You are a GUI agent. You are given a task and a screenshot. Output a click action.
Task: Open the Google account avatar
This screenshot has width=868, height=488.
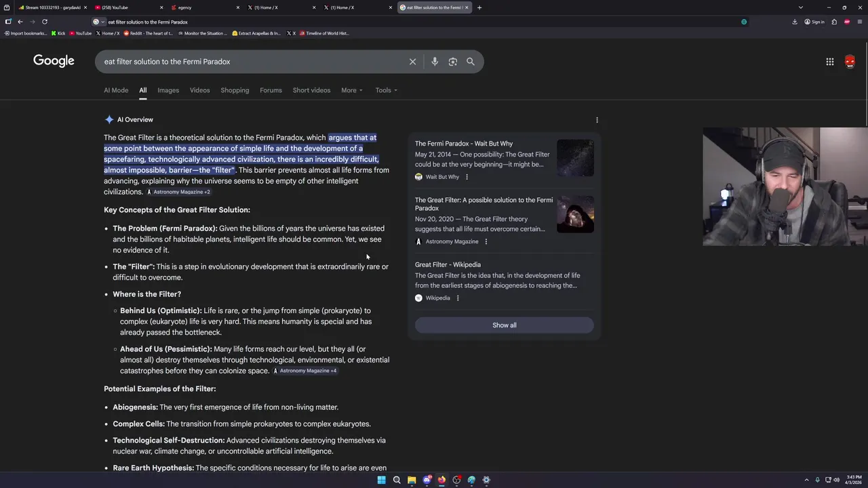click(x=850, y=62)
